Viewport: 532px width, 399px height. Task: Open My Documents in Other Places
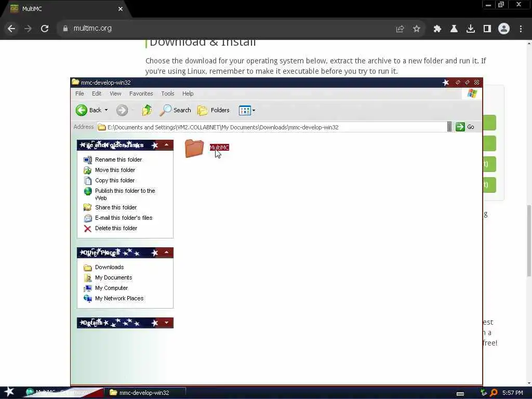click(x=113, y=277)
